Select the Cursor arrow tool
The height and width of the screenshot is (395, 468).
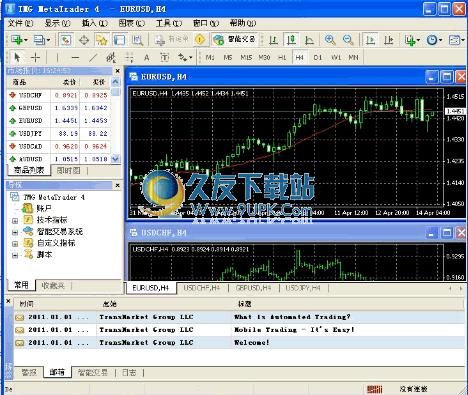click(17, 58)
